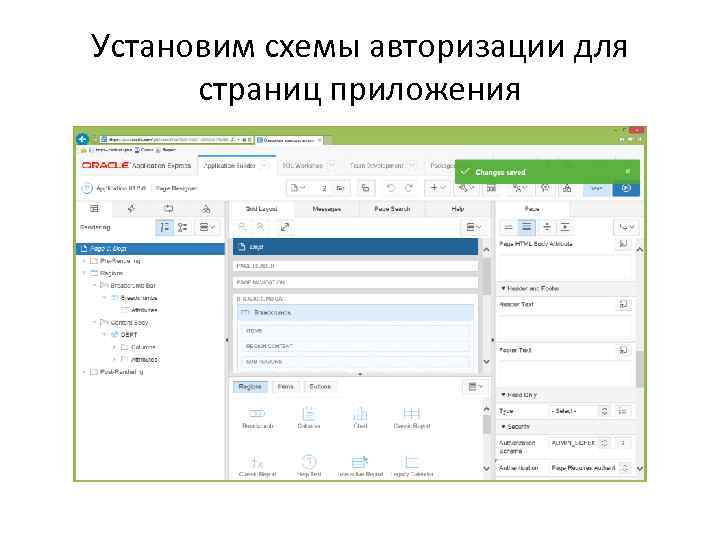The image size is (720, 540).
Task: Click Collapse All property groups icon
Action: tap(547, 227)
